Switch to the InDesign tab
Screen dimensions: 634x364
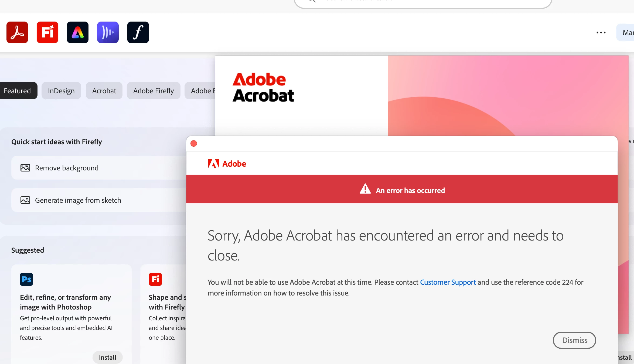click(x=61, y=91)
